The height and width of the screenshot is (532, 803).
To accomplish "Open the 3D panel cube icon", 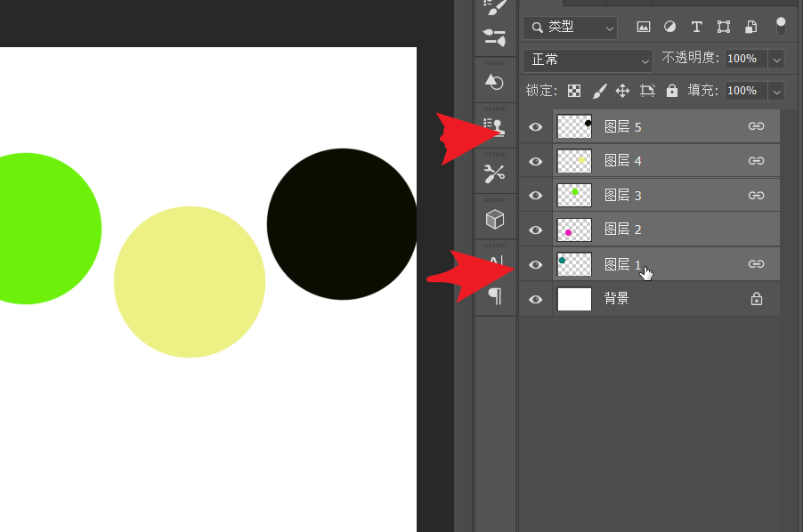I will click(494, 219).
